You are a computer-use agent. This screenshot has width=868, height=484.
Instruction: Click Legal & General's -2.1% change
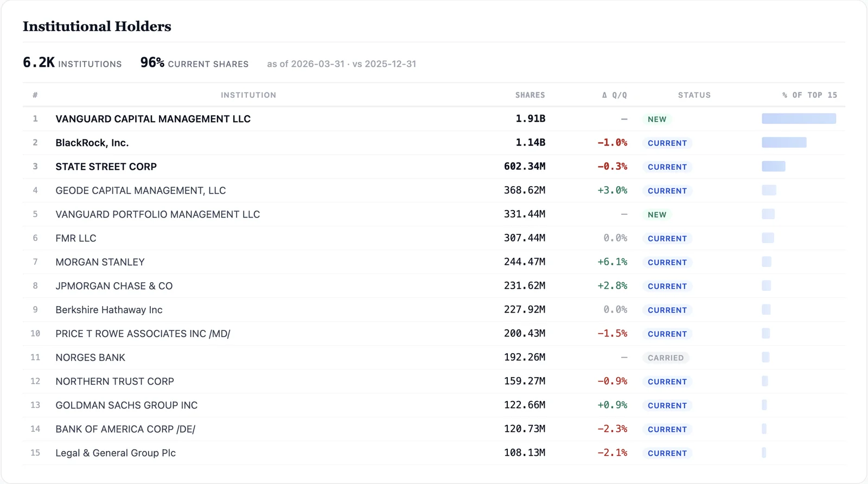pos(612,453)
